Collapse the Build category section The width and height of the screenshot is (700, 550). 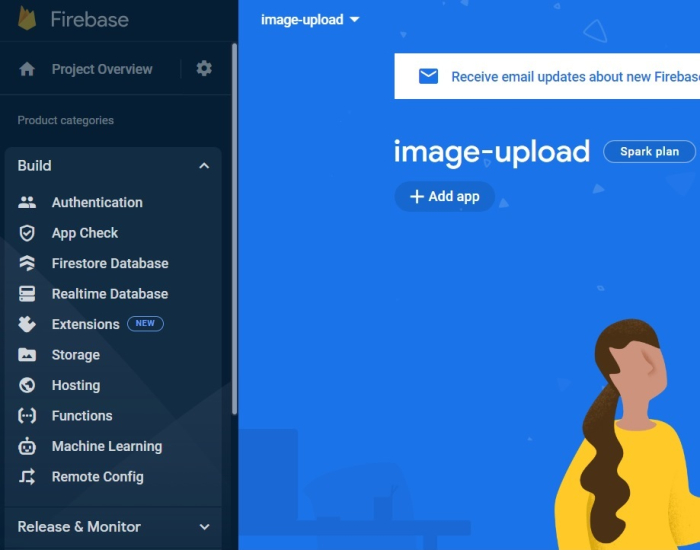click(204, 166)
